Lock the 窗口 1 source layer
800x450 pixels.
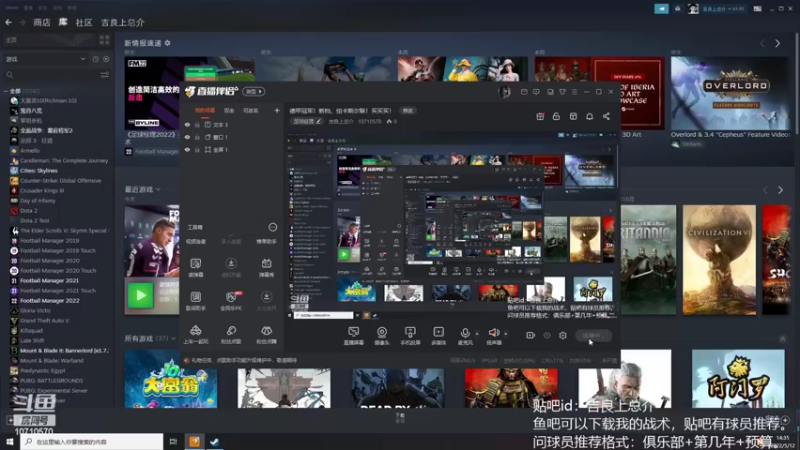tap(197, 137)
